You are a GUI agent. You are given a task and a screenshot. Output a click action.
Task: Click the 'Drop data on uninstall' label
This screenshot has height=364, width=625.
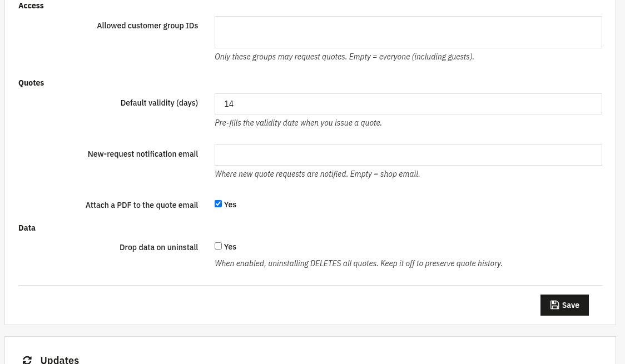point(158,247)
